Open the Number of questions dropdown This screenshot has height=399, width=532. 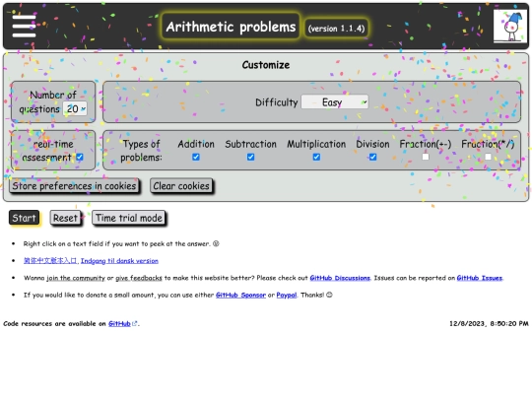point(75,109)
